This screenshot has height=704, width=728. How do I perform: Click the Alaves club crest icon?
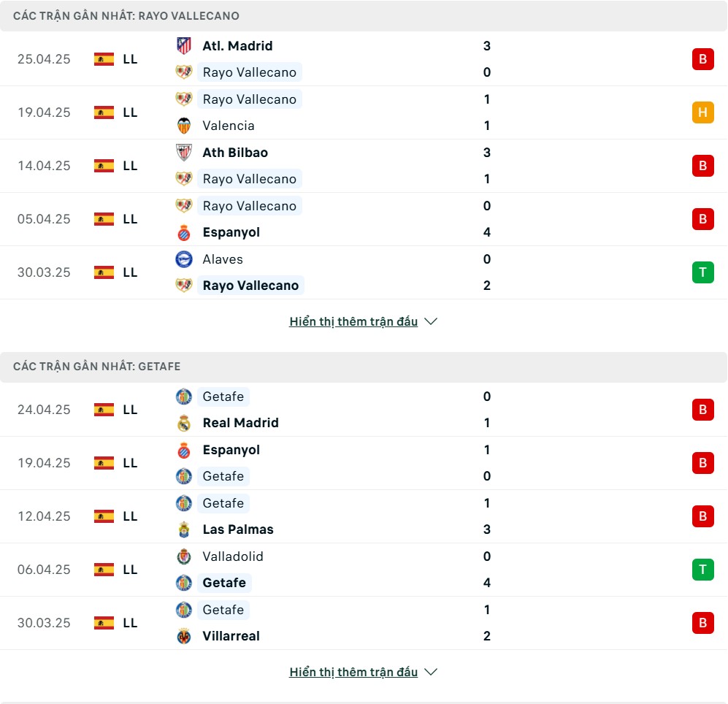coord(184,259)
